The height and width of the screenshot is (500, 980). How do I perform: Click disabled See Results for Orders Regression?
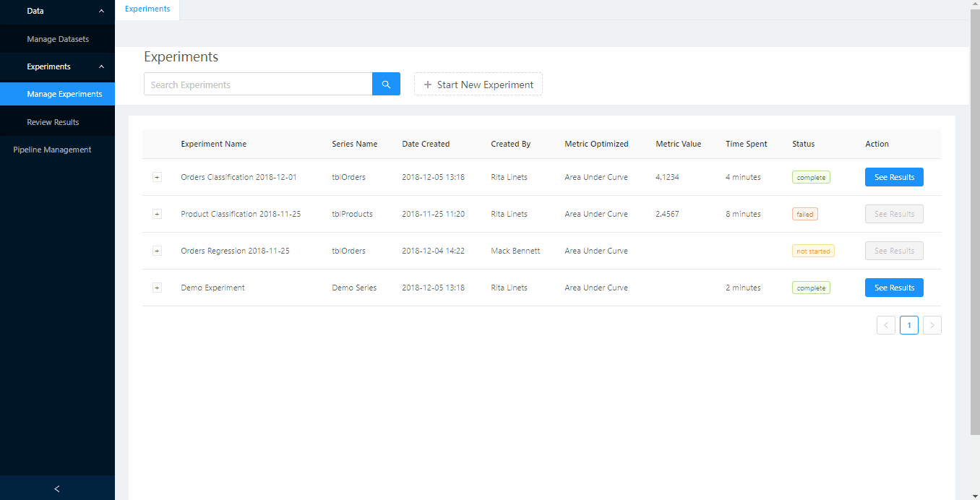pyautogui.click(x=894, y=251)
